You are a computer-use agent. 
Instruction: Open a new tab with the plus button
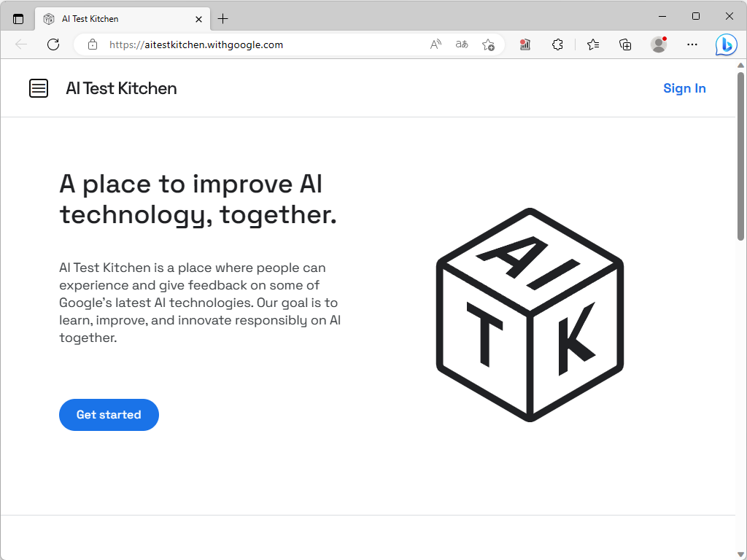click(223, 19)
